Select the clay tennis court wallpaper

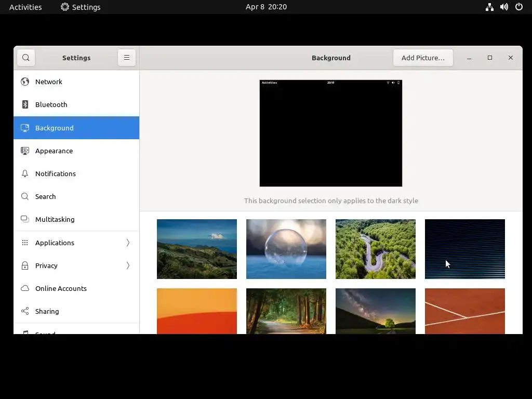[465, 311]
